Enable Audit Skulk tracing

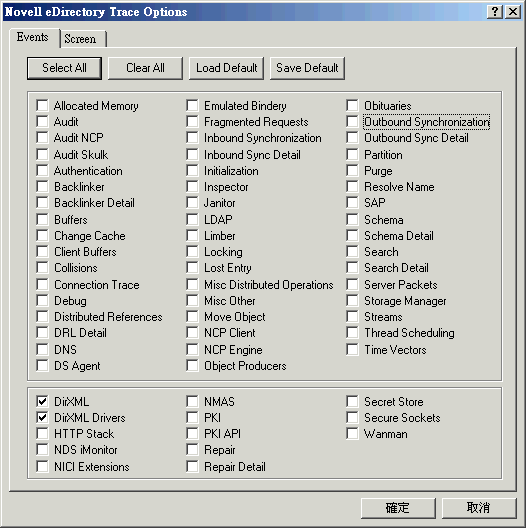[42, 155]
